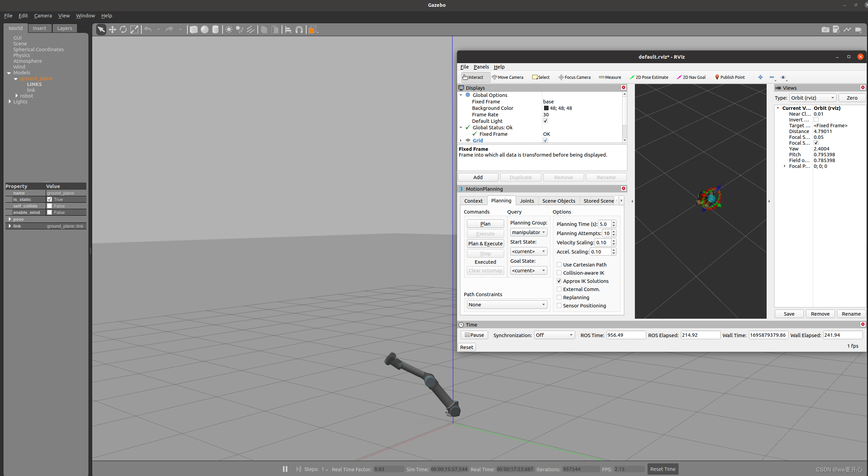
Task: Select the Translate mode tool
Action: point(112,30)
